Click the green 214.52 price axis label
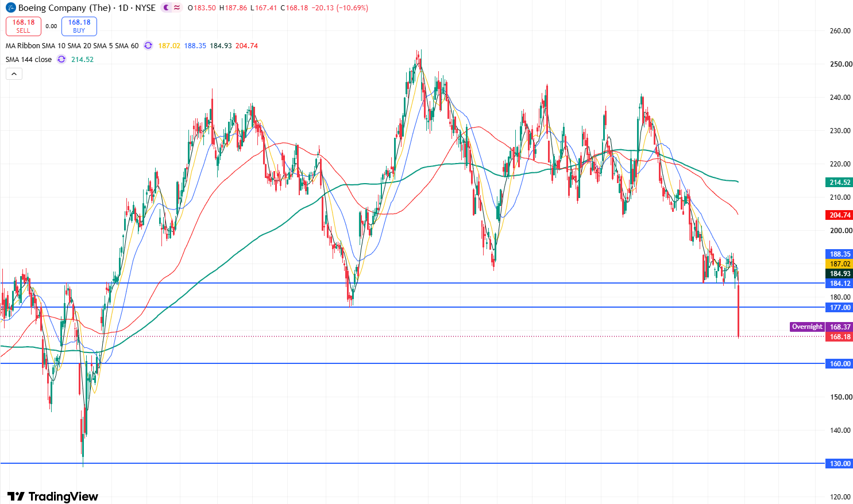 point(840,183)
